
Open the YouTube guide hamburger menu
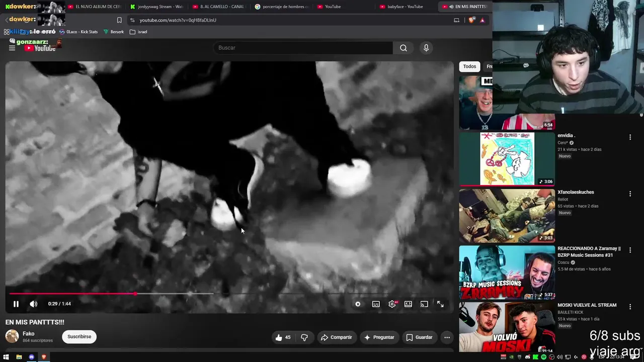point(12,48)
